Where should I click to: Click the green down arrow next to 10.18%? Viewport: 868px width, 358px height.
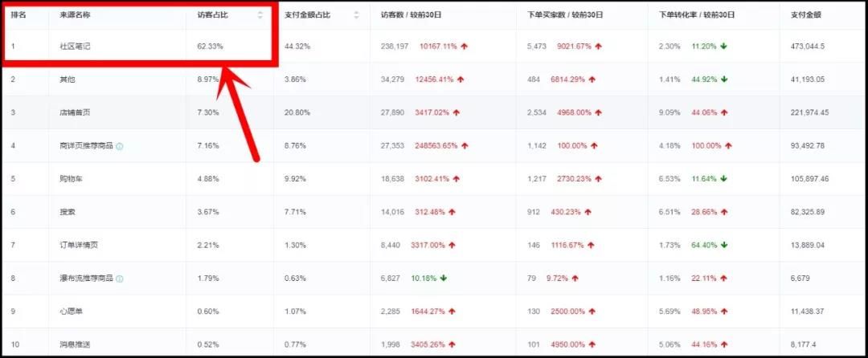[443, 279]
